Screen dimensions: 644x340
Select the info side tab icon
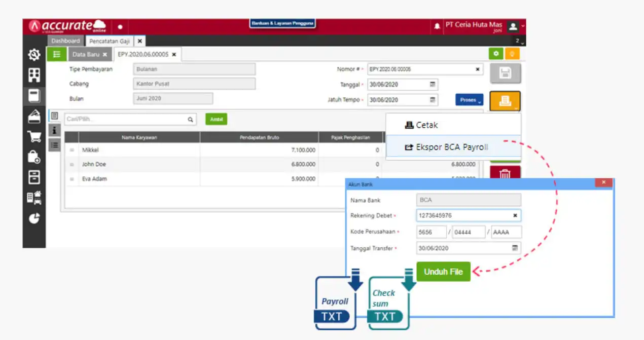(x=54, y=130)
